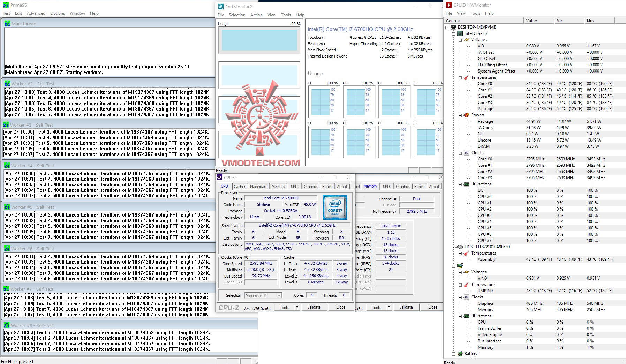The height and width of the screenshot is (364, 626).
Task: Open the View menu in HWMonitor
Action: pyautogui.click(x=461, y=13)
